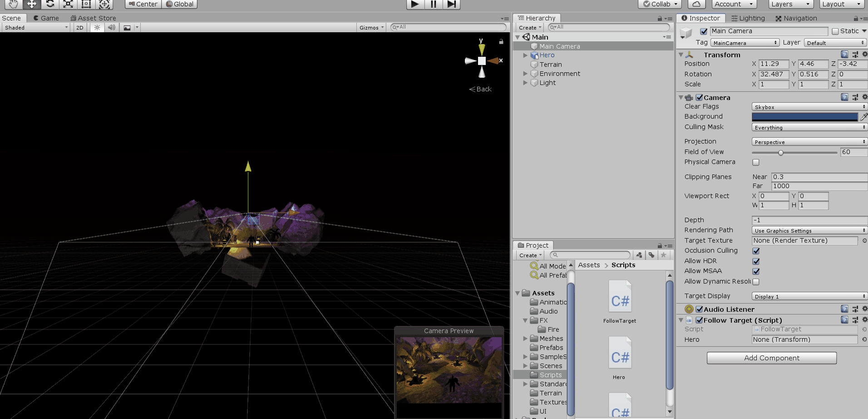Viewport: 868px width, 419px height.
Task: Select the Move tool
Action: pyautogui.click(x=31, y=4)
